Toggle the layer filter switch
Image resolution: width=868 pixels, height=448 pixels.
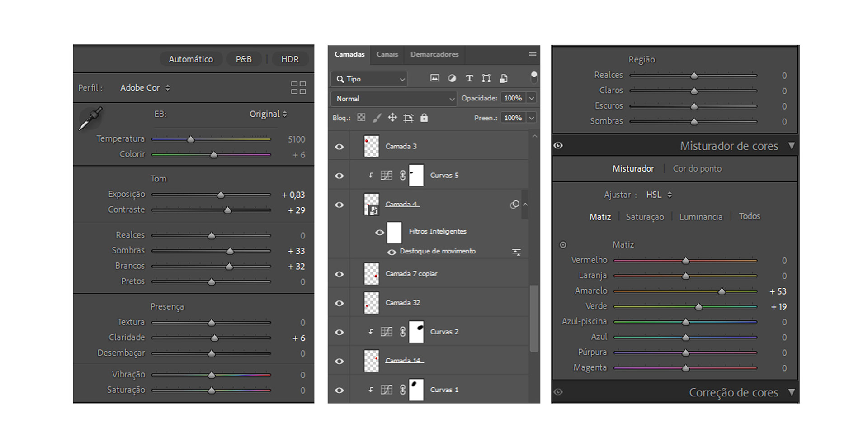(534, 77)
